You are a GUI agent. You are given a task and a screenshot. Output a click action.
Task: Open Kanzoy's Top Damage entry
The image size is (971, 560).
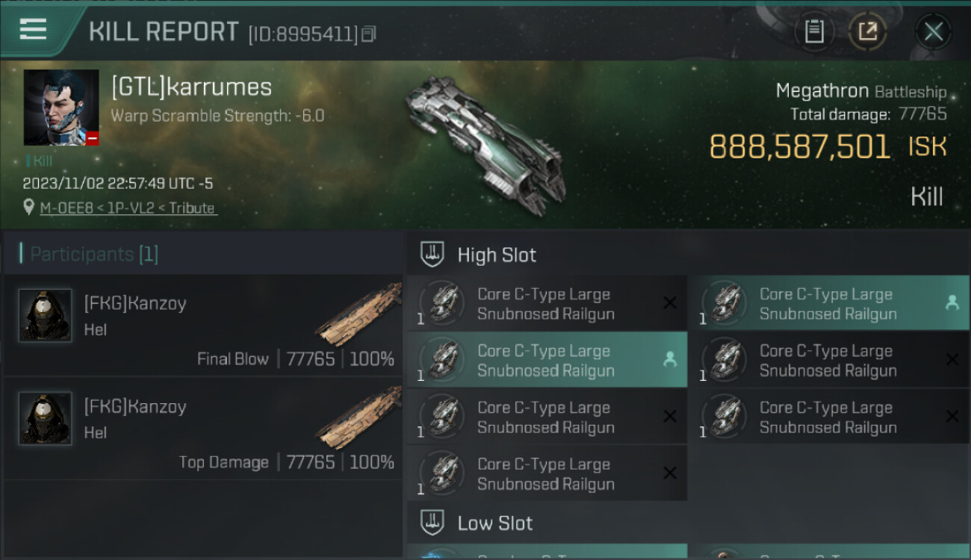tap(203, 429)
